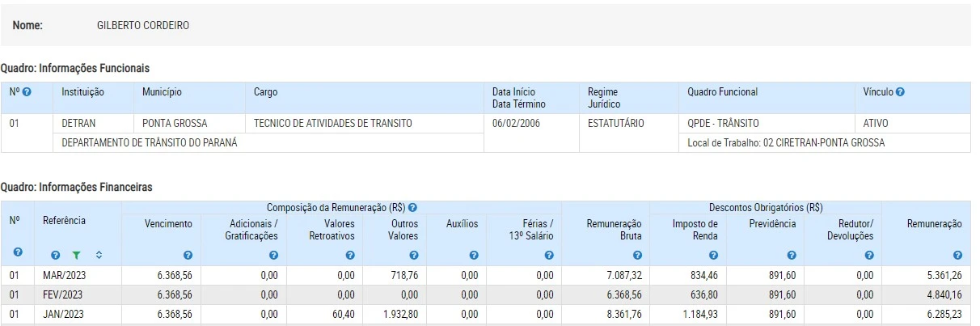
Task: Open the Outros Valores help icon
Action: pyautogui.click(x=413, y=256)
